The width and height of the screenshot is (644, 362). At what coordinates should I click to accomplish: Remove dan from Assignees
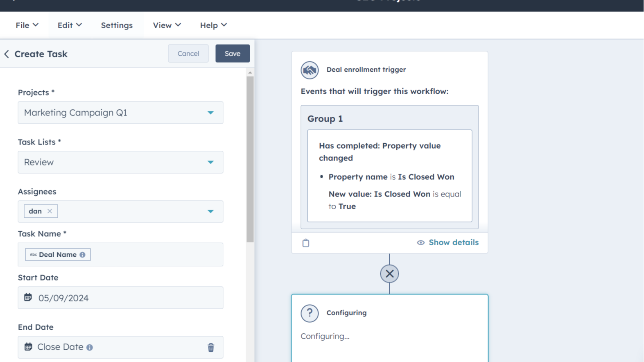pyautogui.click(x=50, y=211)
